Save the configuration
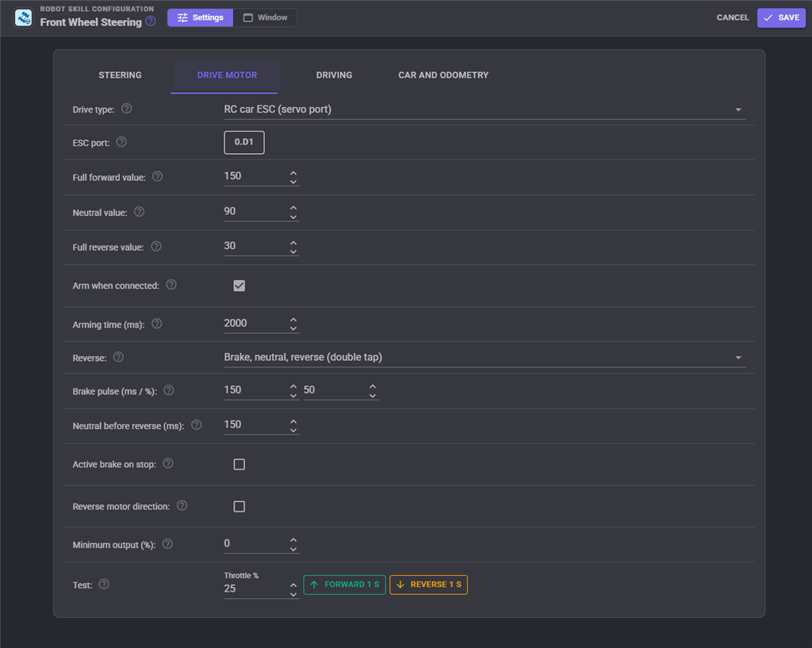This screenshot has height=648, width=812. pos(781,17)
